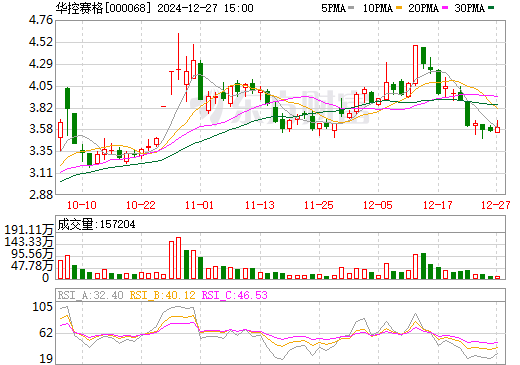
Task: Click the RSI_B:40.12 indicator label
Action: 162,295
